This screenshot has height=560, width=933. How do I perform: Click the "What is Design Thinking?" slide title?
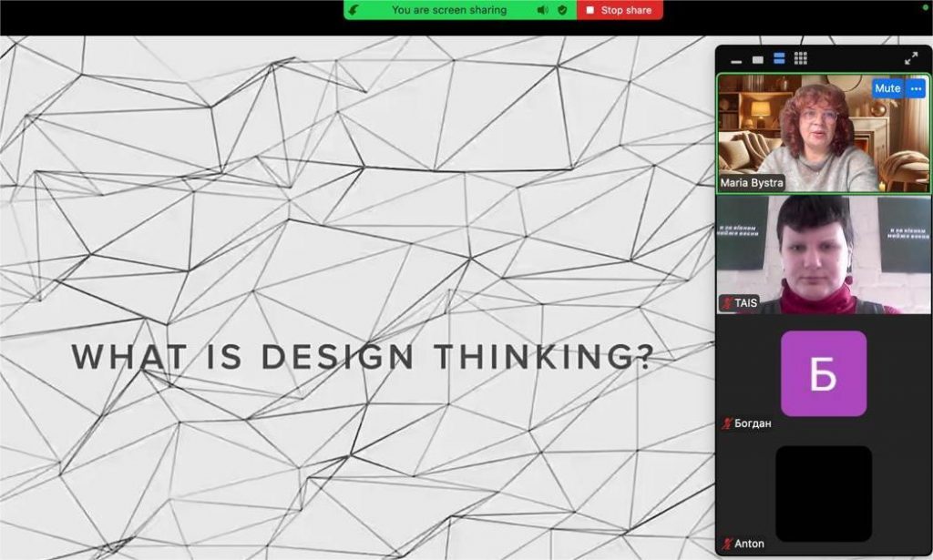(x=363, y=357)
